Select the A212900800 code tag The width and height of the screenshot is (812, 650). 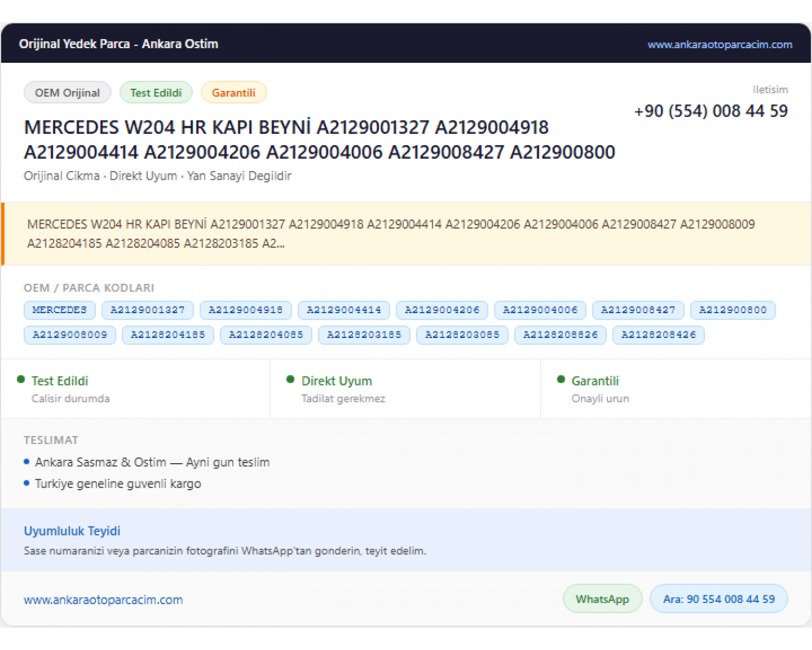tap(733, 310)
